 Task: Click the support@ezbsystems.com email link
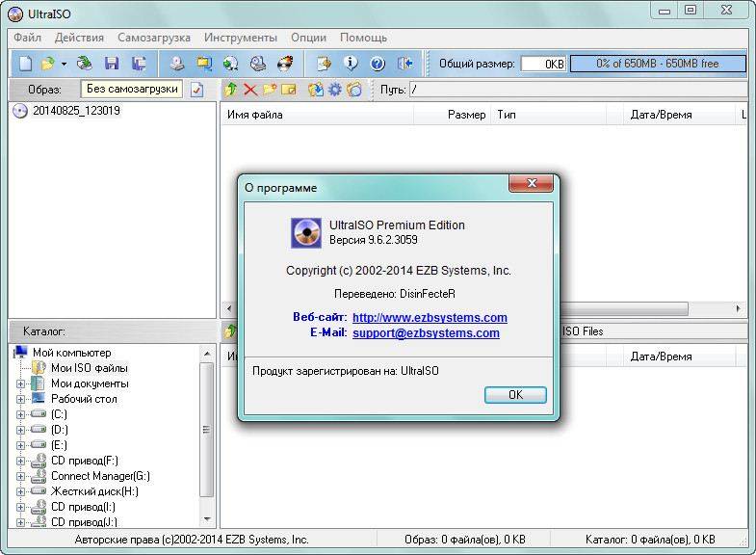[426, 332]
